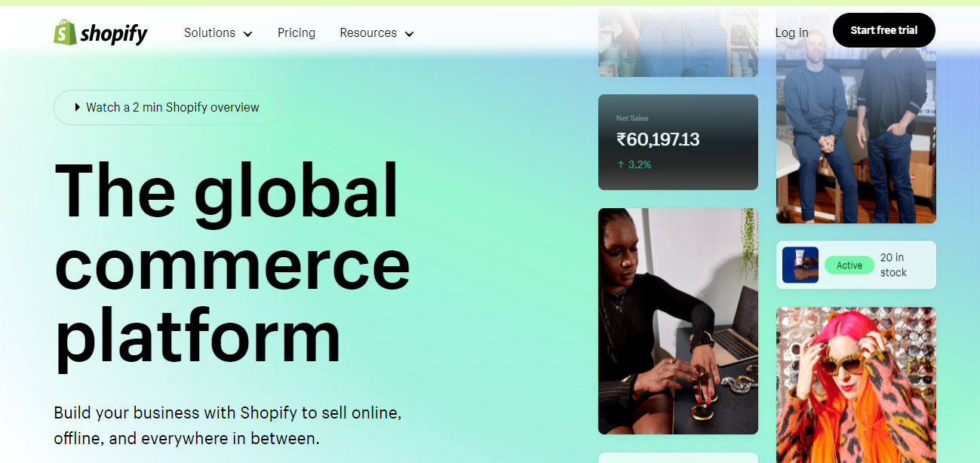
Task: Click the photo of two men in shop
Action: coord(856,117)
